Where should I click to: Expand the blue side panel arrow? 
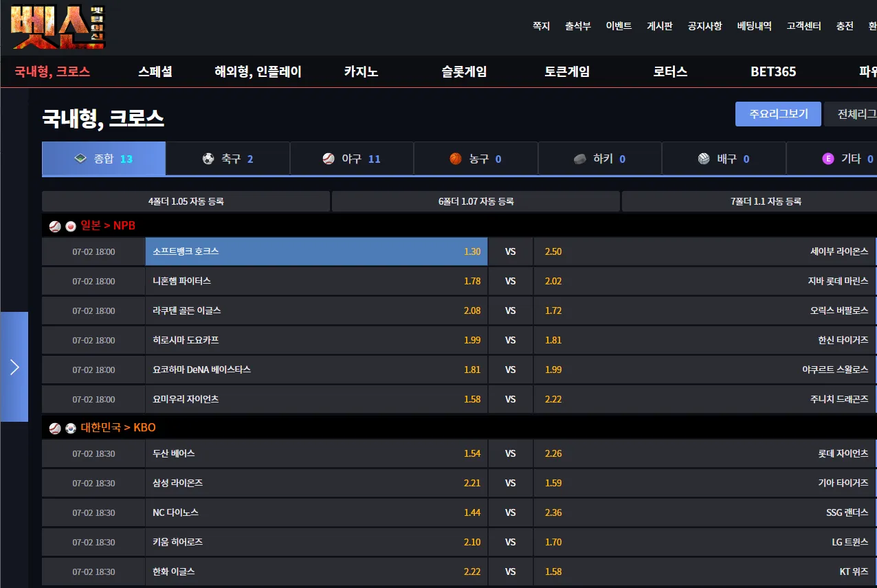tap(14, 367)
